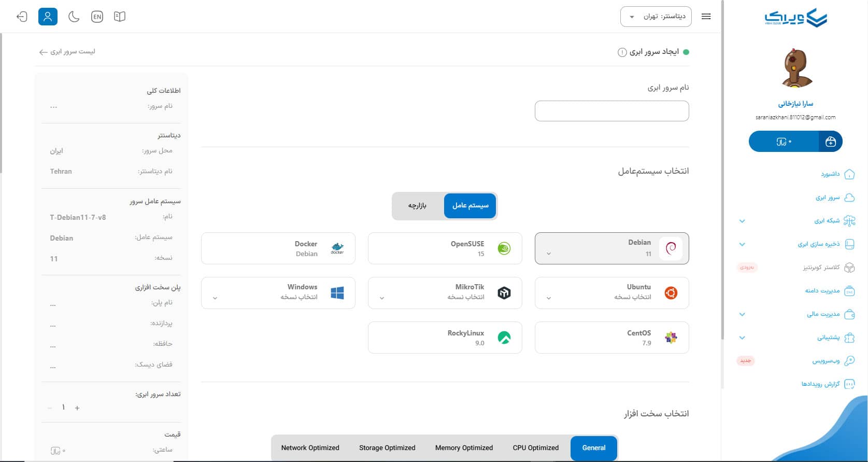Click info icon beside ایجاد سرور ابری
The image size is (868, 462).
(622, 52)
